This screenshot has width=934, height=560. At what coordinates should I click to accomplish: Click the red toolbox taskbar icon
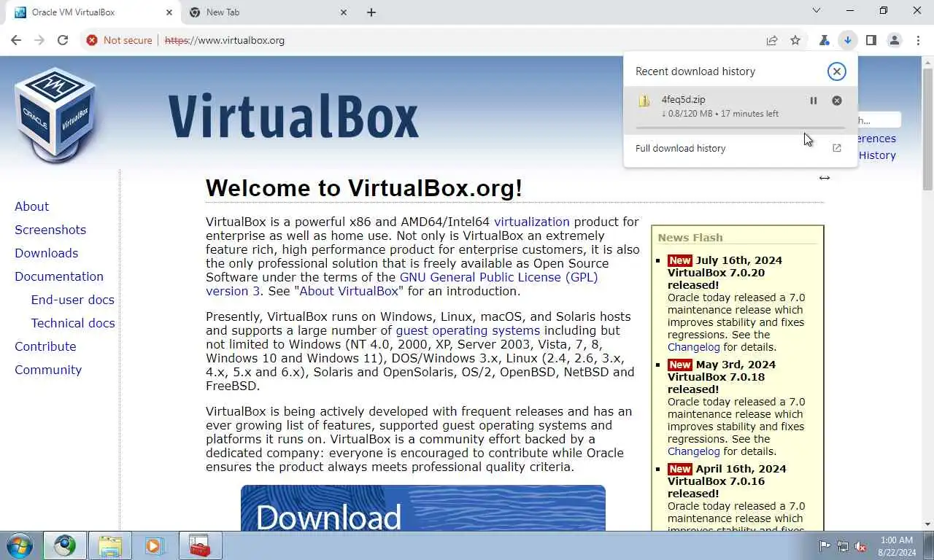tap(200, 545)
